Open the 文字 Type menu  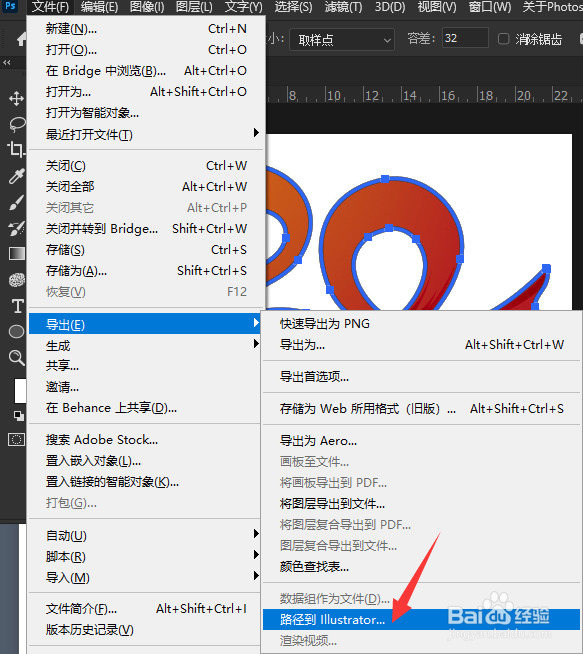pos(244,7)
